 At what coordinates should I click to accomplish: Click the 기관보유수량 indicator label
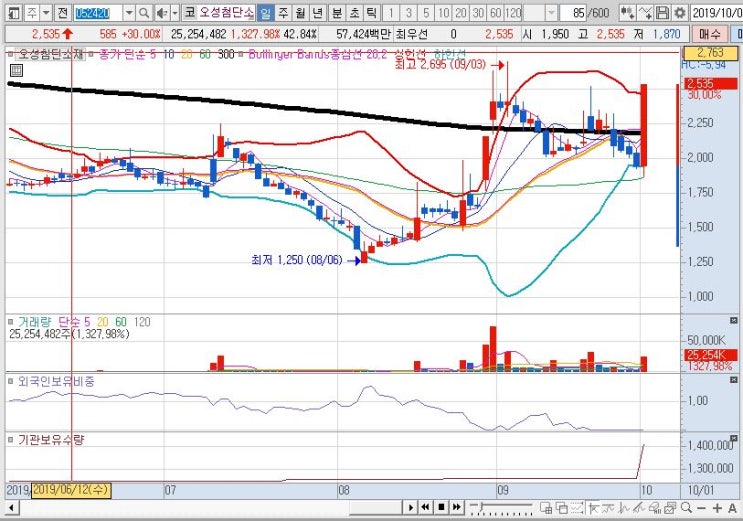pos(51,440)
